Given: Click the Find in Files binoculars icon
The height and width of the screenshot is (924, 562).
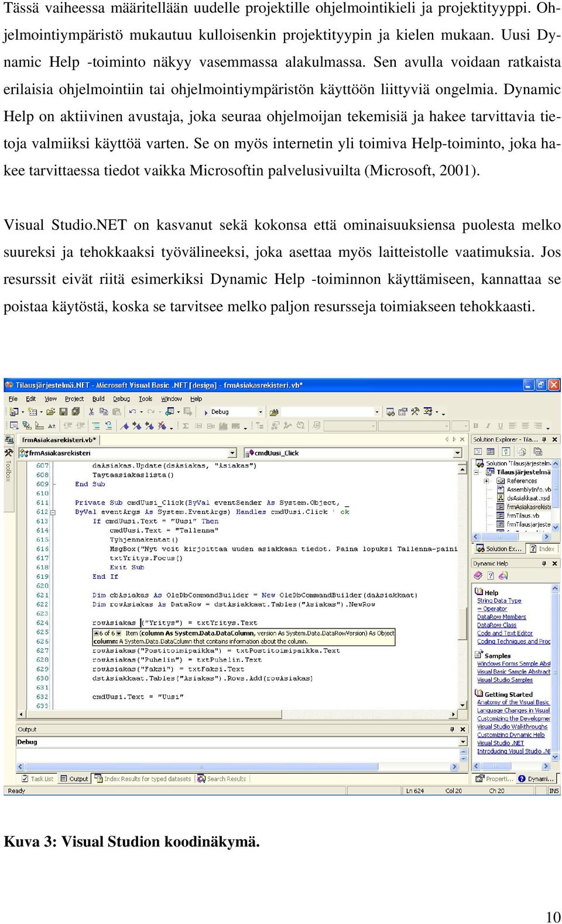Looking at the screenshot, I should click(x=275, y=412).
